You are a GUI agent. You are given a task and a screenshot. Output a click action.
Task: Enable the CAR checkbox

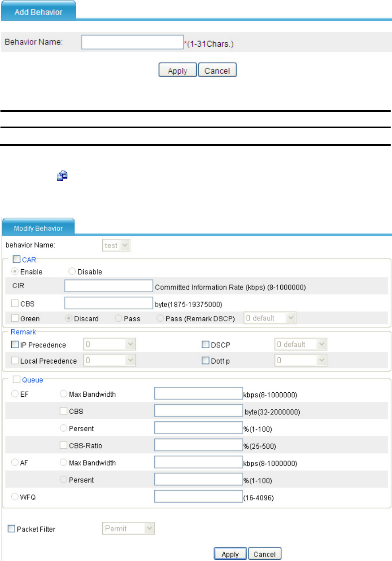coord(17,259)
